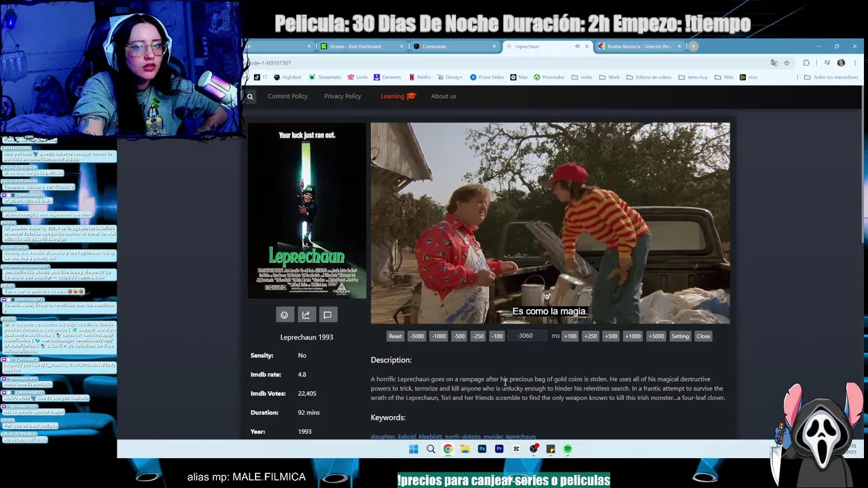The height and width of the screenshot is (488, 868).
Task: Open the Prime Video bookmark
Action: pyautogui.click(x=487, y=77)
